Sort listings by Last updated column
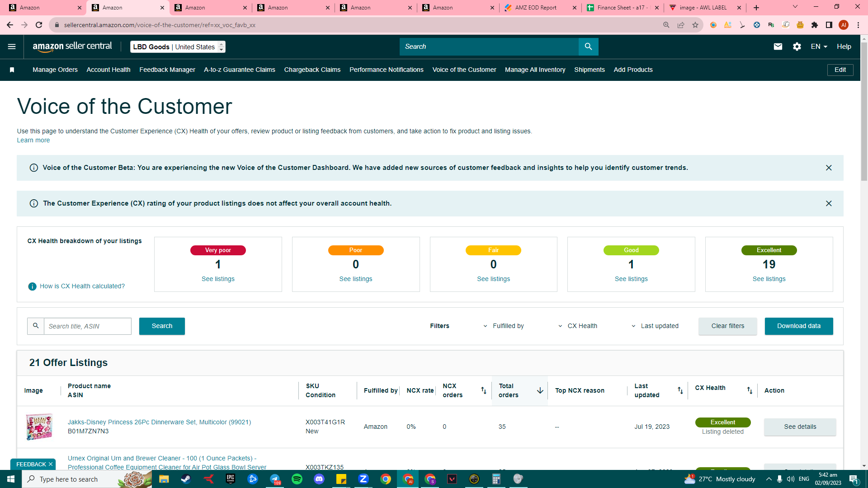This screenshot has height=488, width=868. point(680,390)
